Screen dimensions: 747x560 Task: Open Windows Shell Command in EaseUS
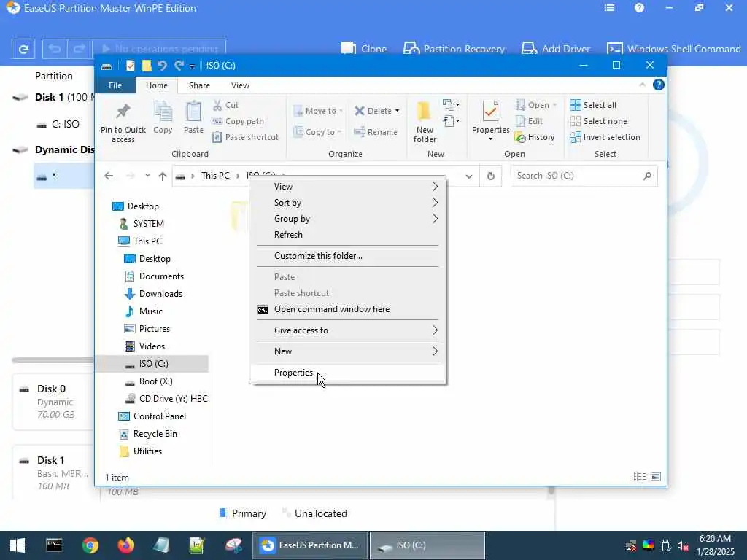click(673, 49)
